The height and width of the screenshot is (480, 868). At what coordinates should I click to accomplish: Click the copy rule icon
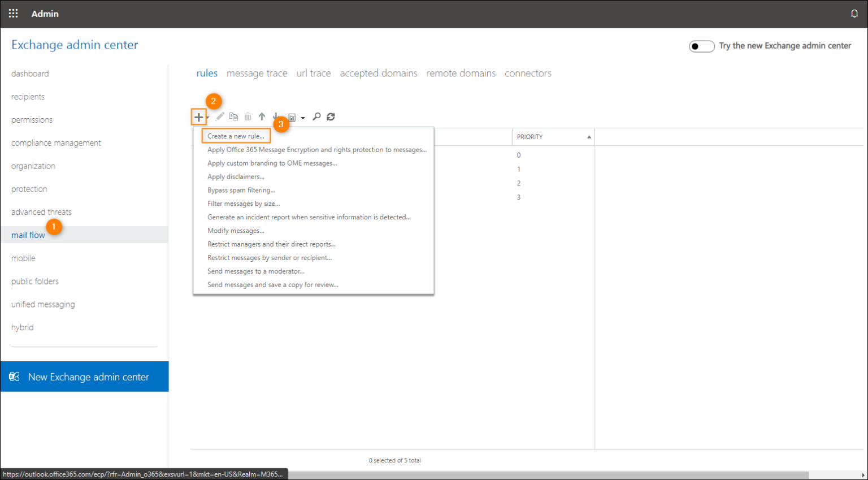[234, 116]
